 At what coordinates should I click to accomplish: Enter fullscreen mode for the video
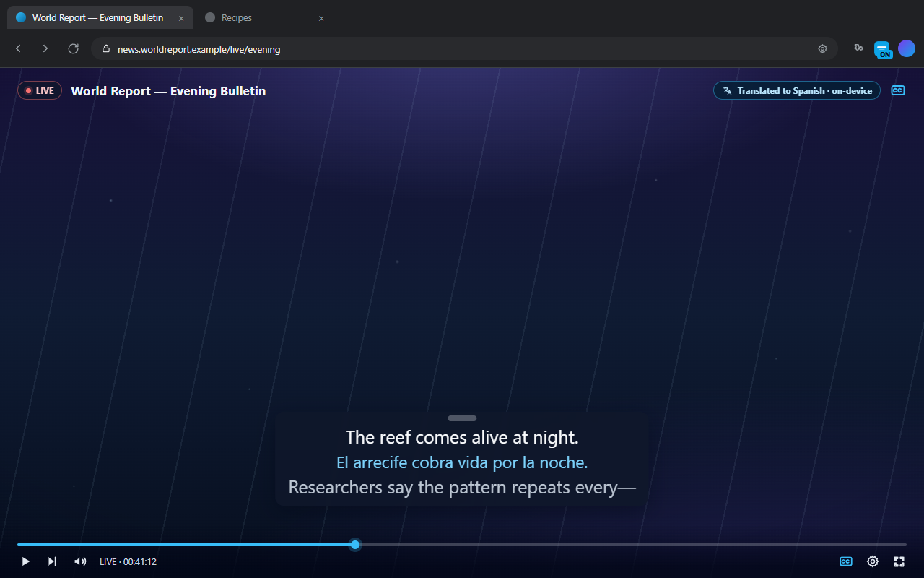pos(899,561)
